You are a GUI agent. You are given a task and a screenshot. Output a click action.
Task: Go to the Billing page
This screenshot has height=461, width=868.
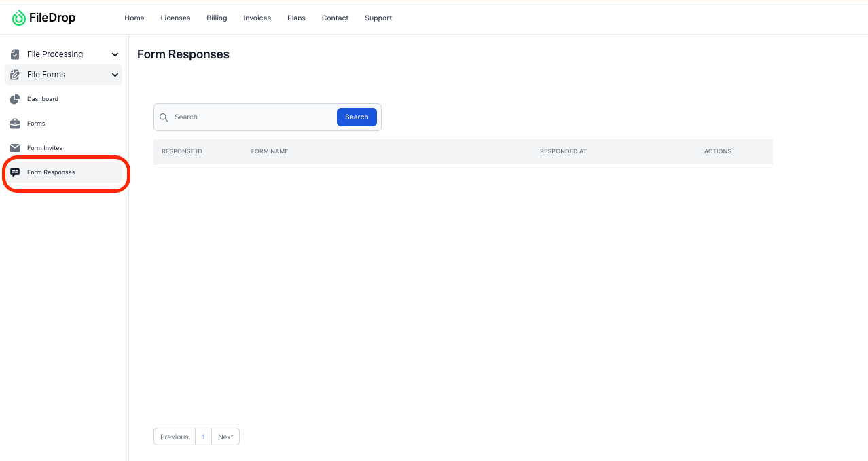coord(217,18)
